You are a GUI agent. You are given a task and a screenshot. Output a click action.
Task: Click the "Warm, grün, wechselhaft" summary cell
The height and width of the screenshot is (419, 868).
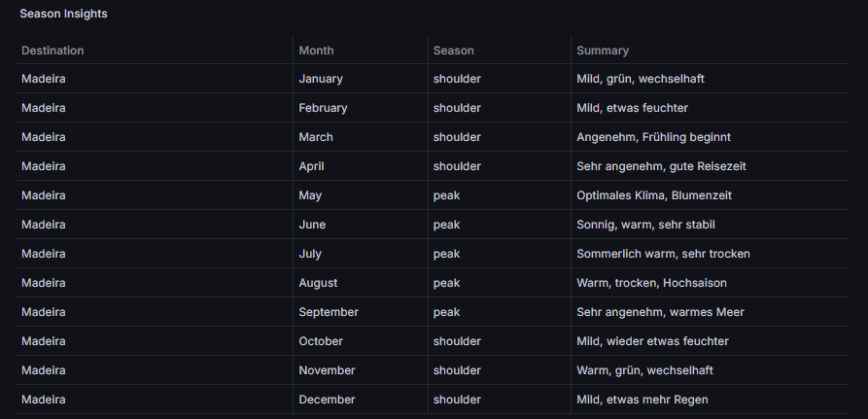(644, 370)
